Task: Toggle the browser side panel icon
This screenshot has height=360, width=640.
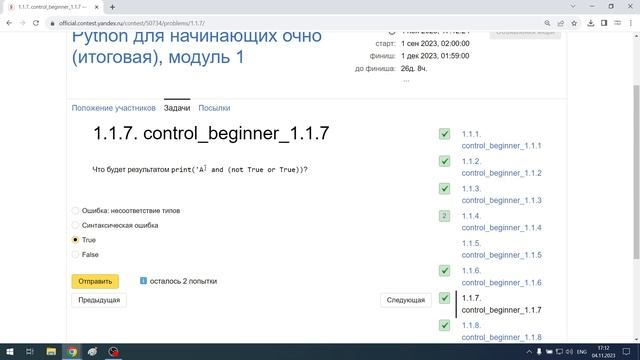Action: click(x=604, y=23)
